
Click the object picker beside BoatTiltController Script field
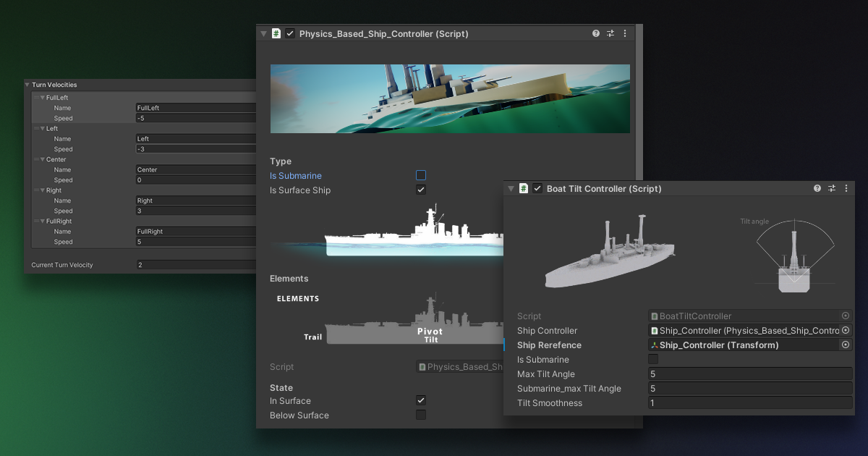pos(845,316)
